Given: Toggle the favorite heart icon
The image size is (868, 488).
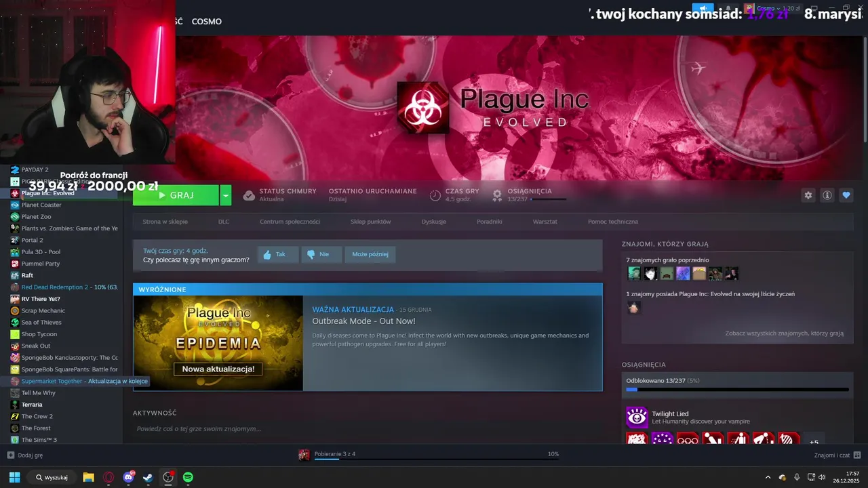Looking at the screenshot, I should [x=846, y=195].
